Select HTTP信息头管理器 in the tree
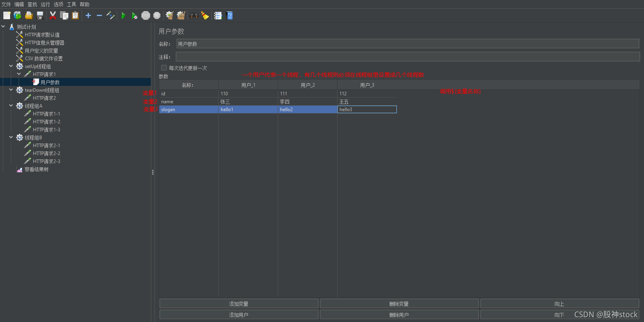 pyautogui.click(x=44, y=43)
